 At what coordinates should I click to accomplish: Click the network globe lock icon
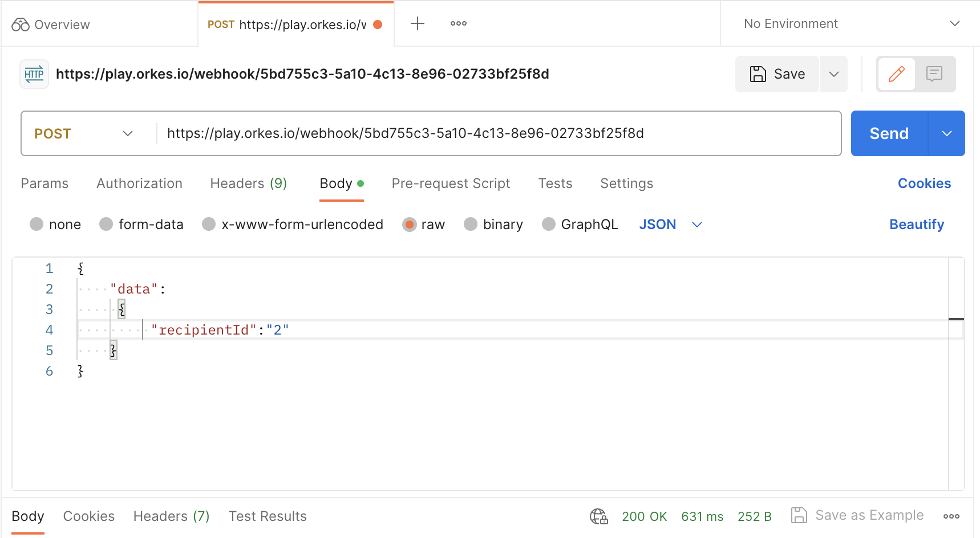[598, 516]
